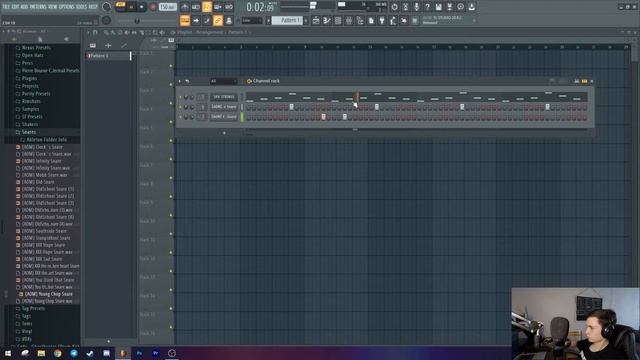The width and height of the screenshot is (640, 360).
Task: Open the OPTIONS menu
Action: (x=67, y=7)
